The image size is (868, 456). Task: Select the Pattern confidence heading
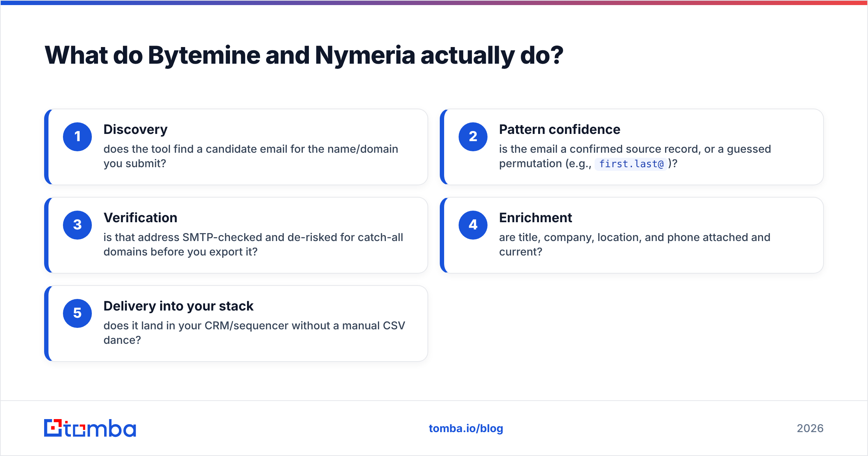559,130
